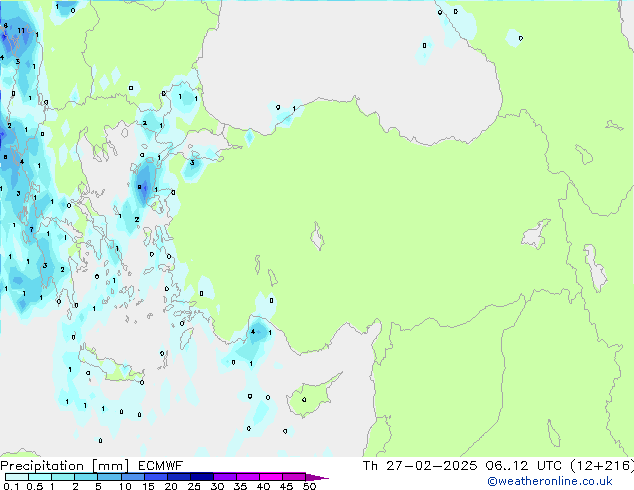Click the 0.1–0.5 mm legend color
The width and height of the screenshot is (634, 490).
click(17, 477)
